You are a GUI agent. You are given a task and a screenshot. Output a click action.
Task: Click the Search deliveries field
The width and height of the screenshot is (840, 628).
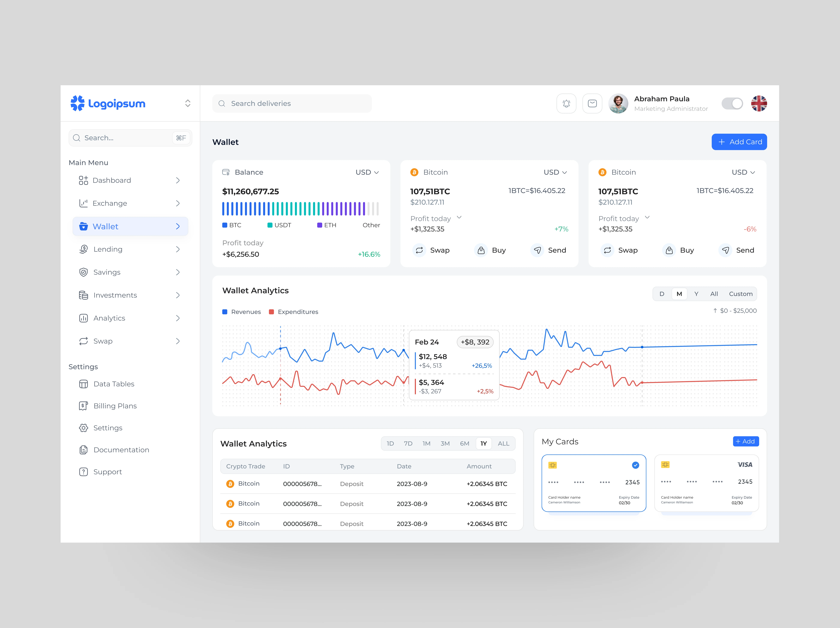292,103
